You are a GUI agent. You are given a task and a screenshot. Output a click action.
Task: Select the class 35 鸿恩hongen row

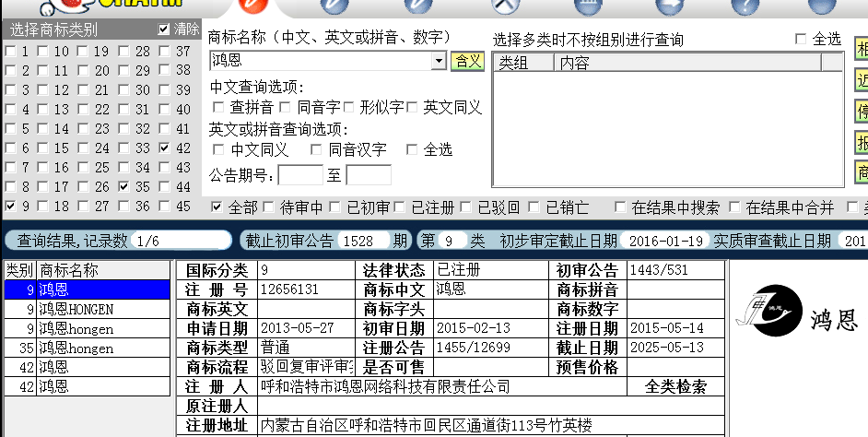[x=88, y=348]
